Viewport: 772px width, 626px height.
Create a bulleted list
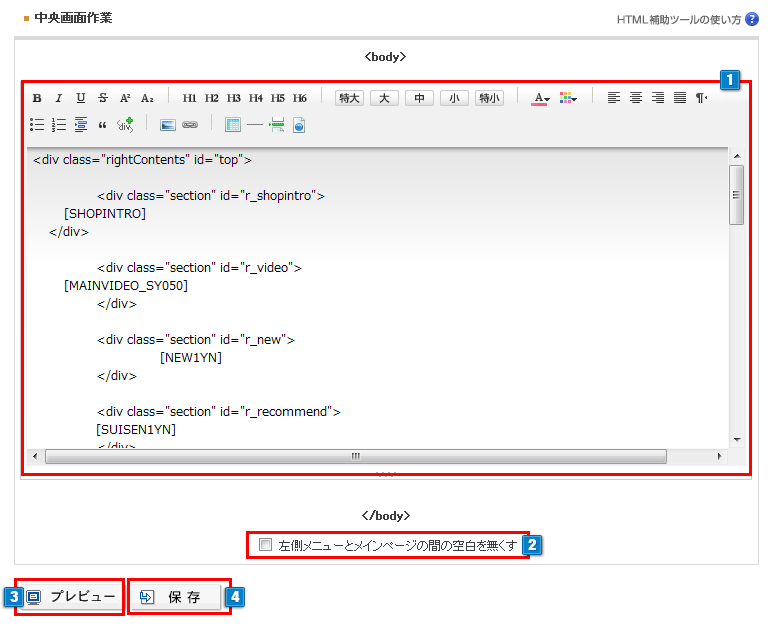pos(37,125)
